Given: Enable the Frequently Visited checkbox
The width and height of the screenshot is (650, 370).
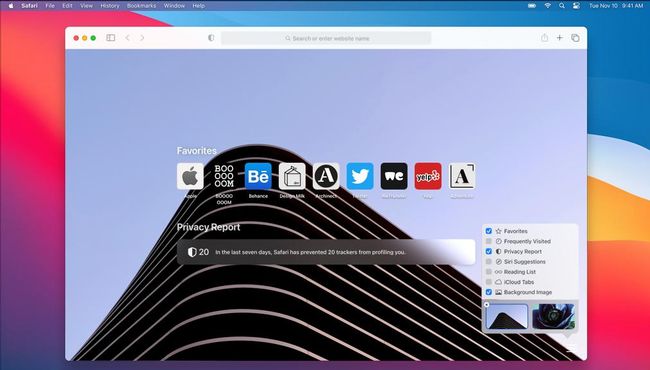Looking at the screenshot, I should (x=489, y=241).
